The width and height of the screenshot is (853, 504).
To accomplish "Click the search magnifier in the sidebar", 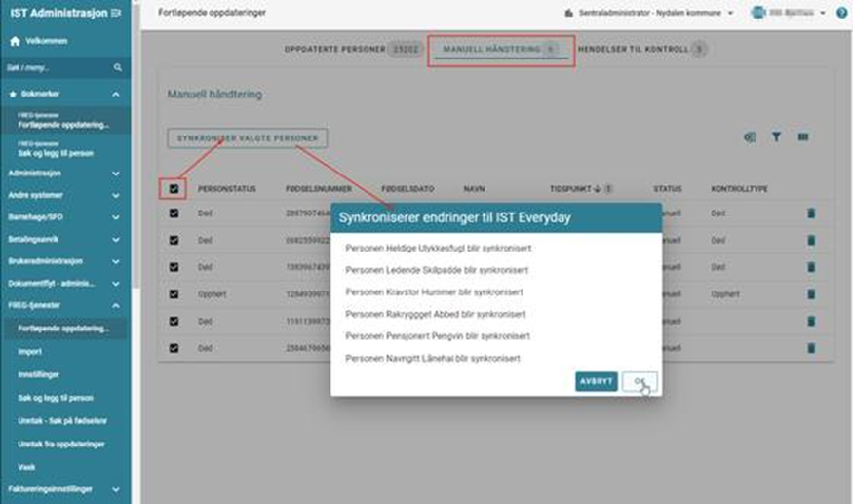I will pos(118,68).
